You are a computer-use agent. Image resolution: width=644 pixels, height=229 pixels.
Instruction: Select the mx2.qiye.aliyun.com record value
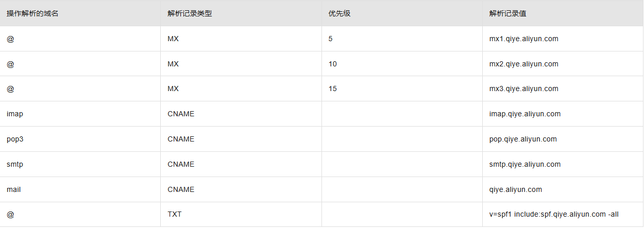523,64
